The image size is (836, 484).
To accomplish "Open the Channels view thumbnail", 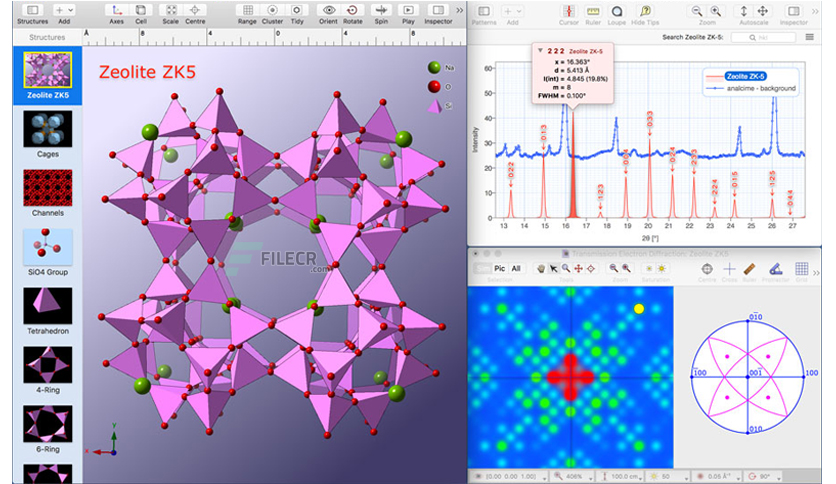I will 47,188.
